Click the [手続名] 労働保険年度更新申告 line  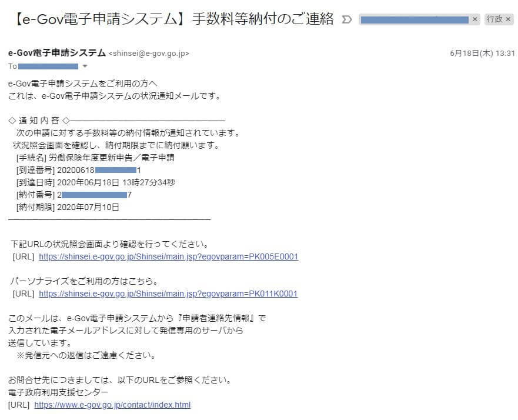95,158
